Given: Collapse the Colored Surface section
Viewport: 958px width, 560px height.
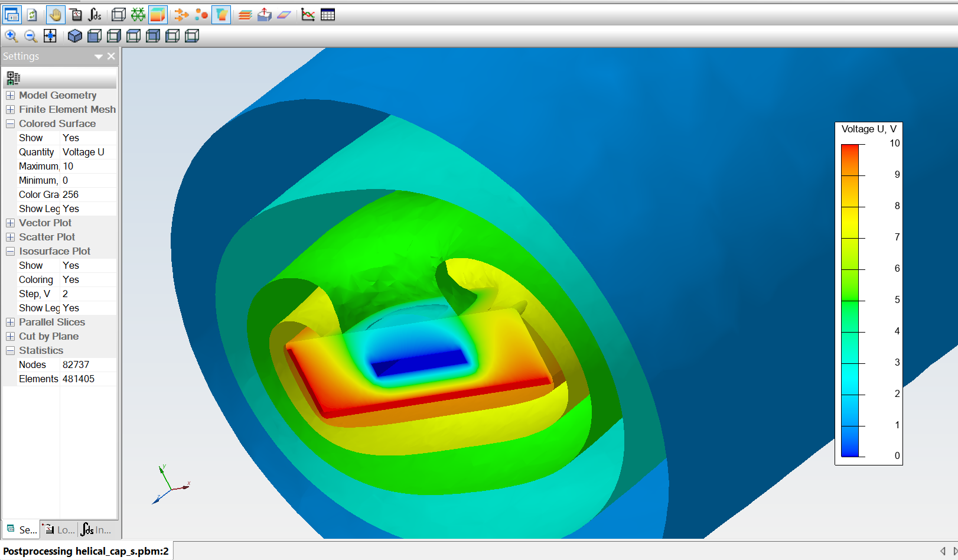Looking at the screenshot, I should [x=10, y=123].
